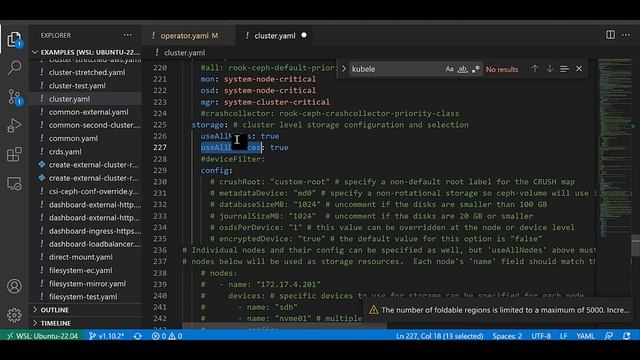Image resolution: width=640 pixels, height=360 pixels.
Task: Click LF end of line selector
Action: (x=563, y=336)
